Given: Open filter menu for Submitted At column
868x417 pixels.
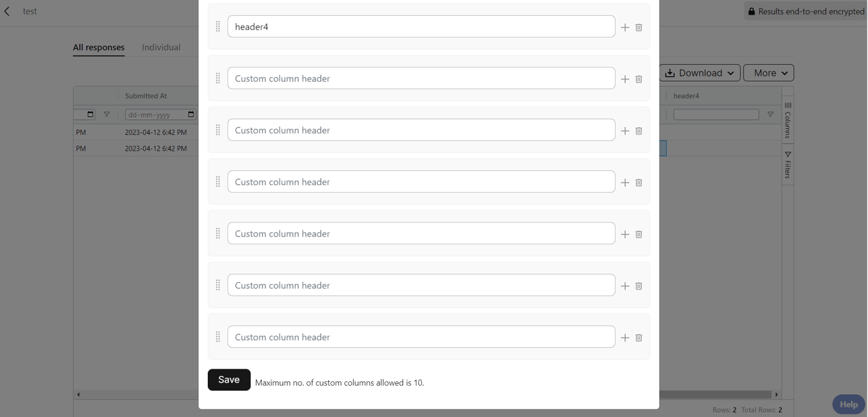Looking at the screenshot, I should 107,114.
